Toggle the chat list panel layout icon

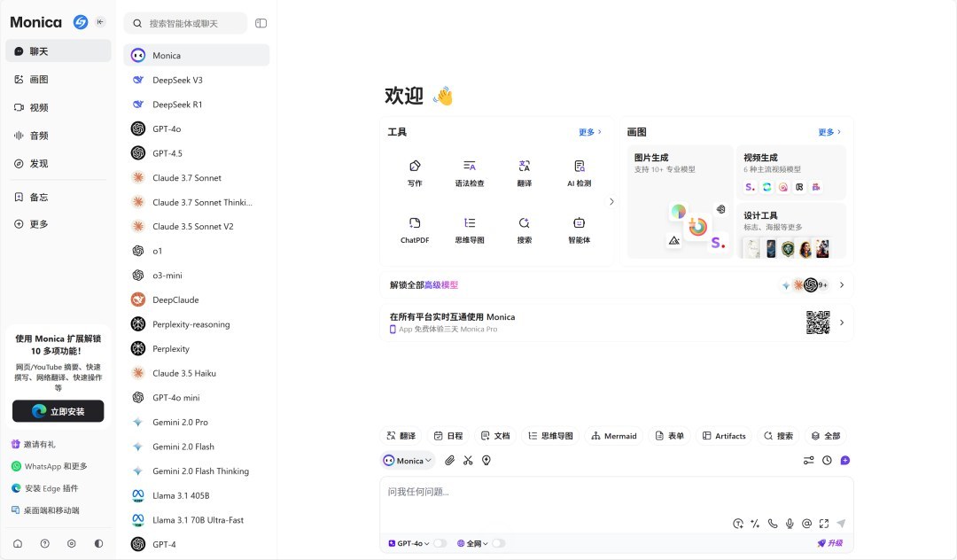click(261, 23)
